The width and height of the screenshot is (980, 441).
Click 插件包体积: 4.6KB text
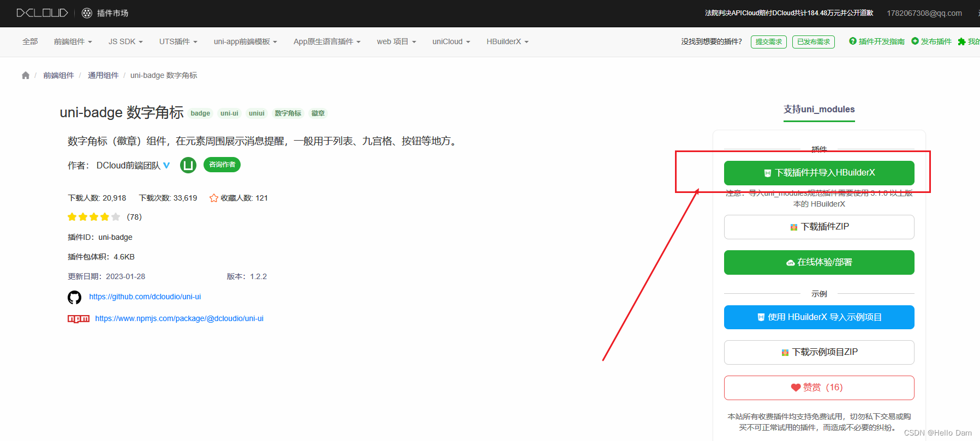click(x=101, y=257)
